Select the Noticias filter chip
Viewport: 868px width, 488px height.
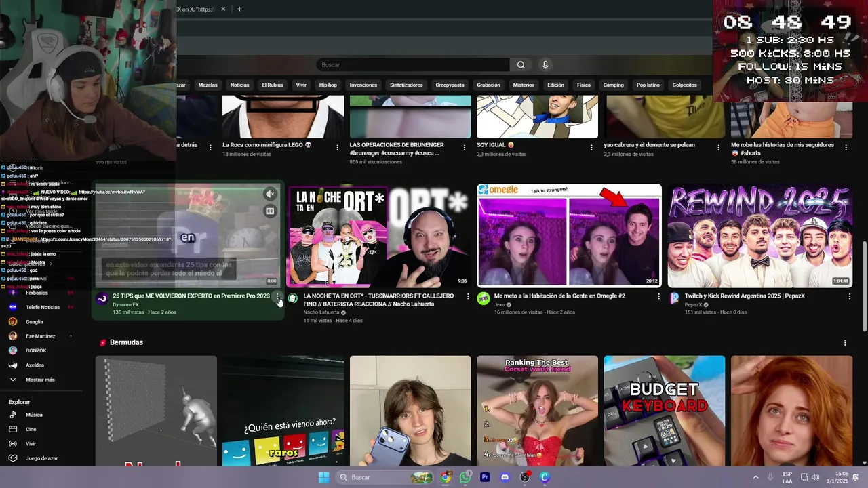239,85
